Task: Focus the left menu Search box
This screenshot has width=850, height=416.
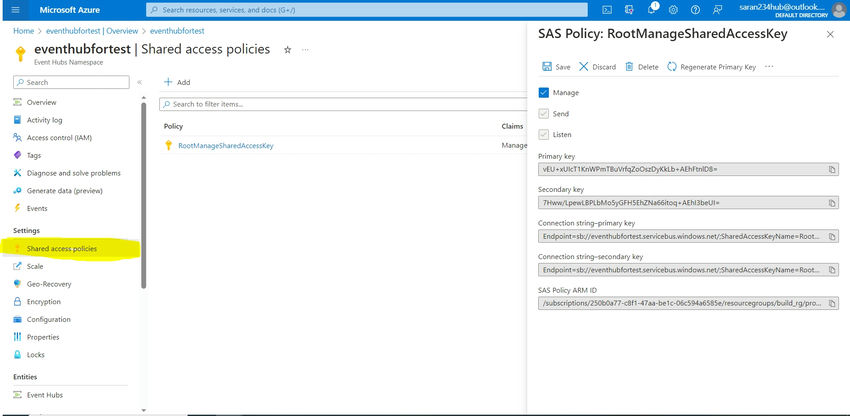Action: (71, 82)
